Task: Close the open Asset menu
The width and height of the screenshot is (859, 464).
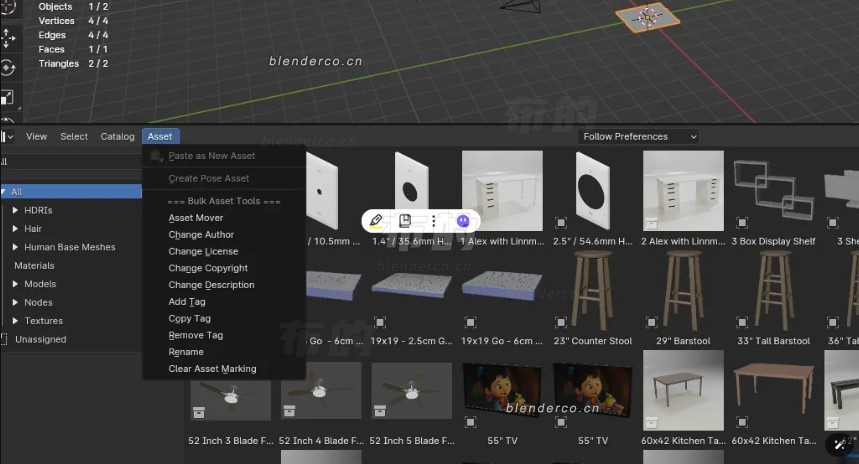Action: coord(160,136)
